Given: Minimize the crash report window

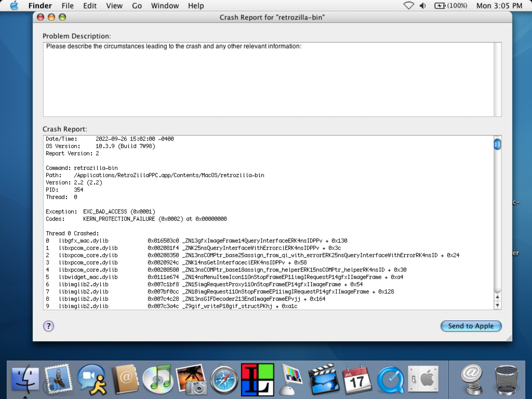Looking at the screenshot, I should (x=51, y=17).
